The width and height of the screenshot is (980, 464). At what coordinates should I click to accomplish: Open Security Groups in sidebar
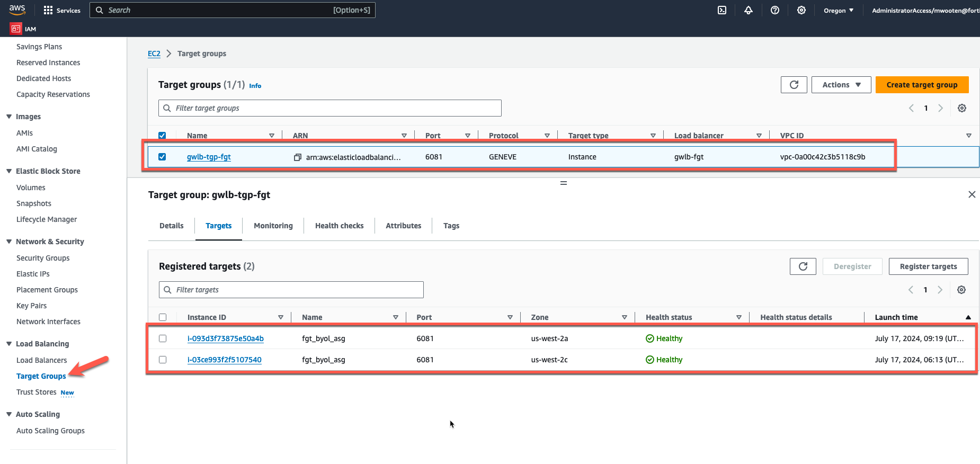(43, 258)
